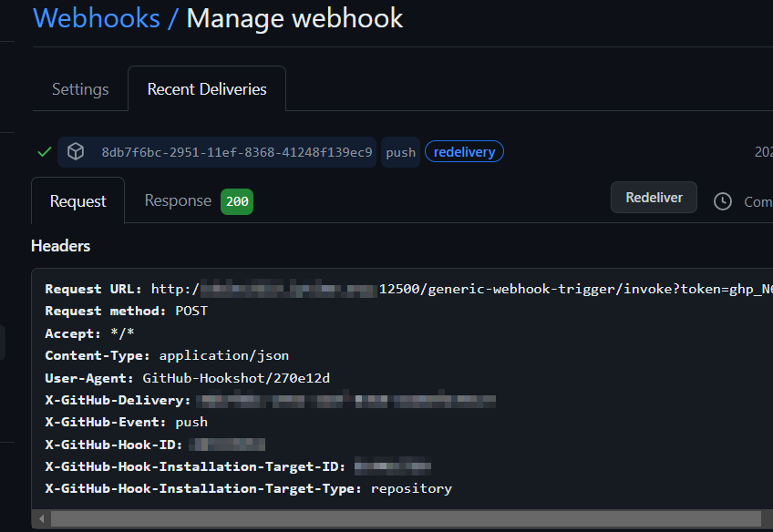The height and width of the screenshot is (532, 773).
Task: Click the Accept */* header line
Action: [x=89, y=333]
